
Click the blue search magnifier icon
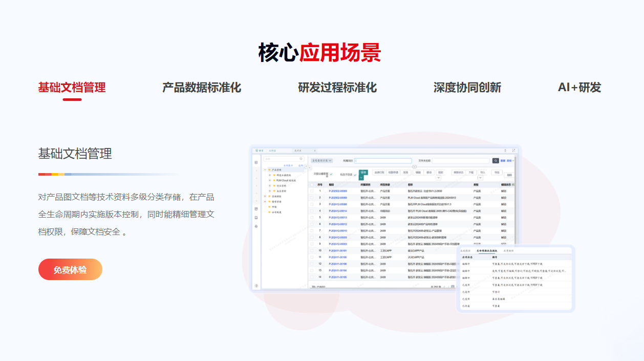(x=495, y=160)
